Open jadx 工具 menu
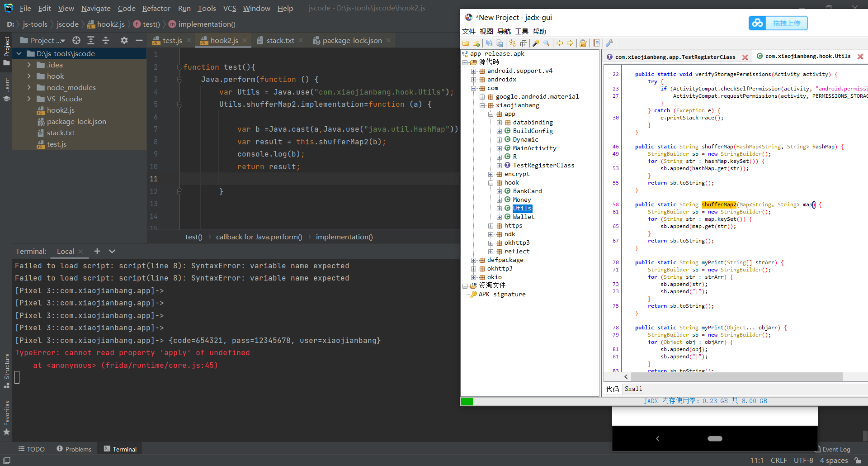The image size is (868, 466). 522,31
